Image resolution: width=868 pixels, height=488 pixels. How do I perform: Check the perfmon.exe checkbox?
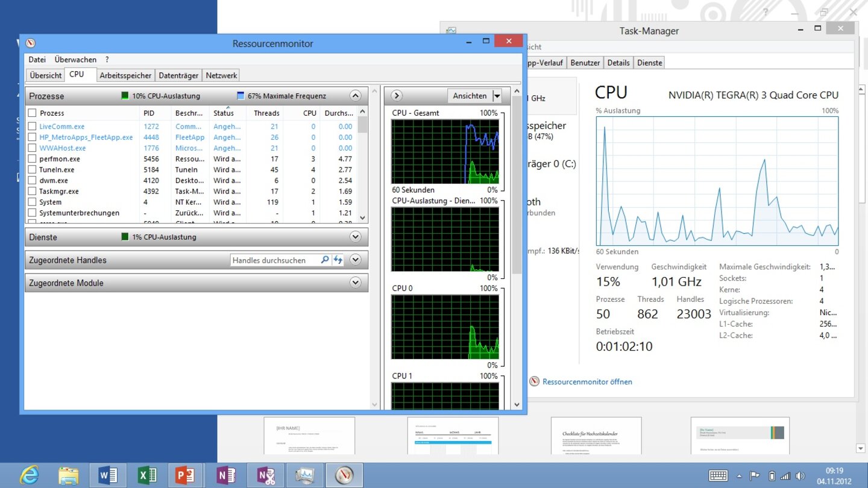point(33,159)
